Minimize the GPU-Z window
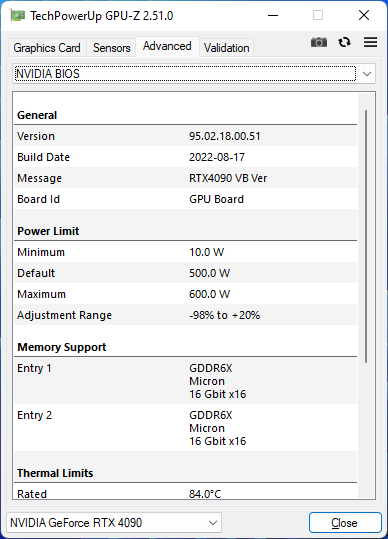 pyautogui.click(x=273, y=15)
